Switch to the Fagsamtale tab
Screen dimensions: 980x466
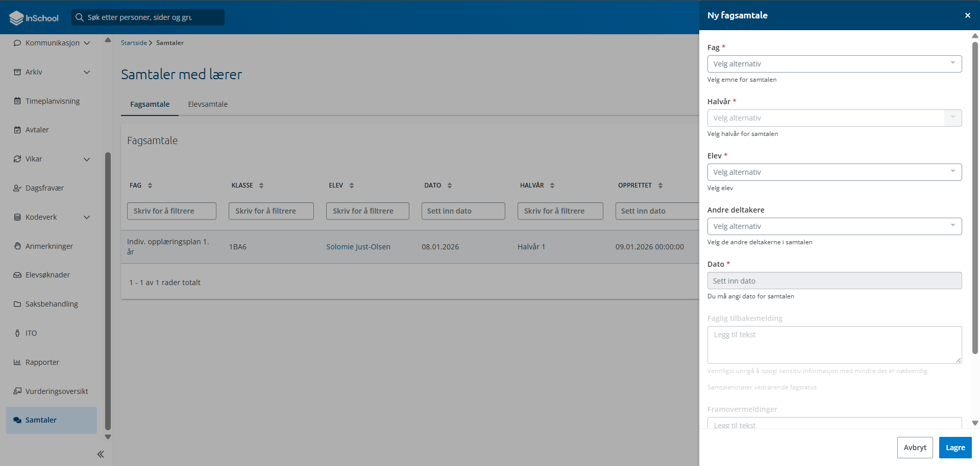[x=150, y=104]
